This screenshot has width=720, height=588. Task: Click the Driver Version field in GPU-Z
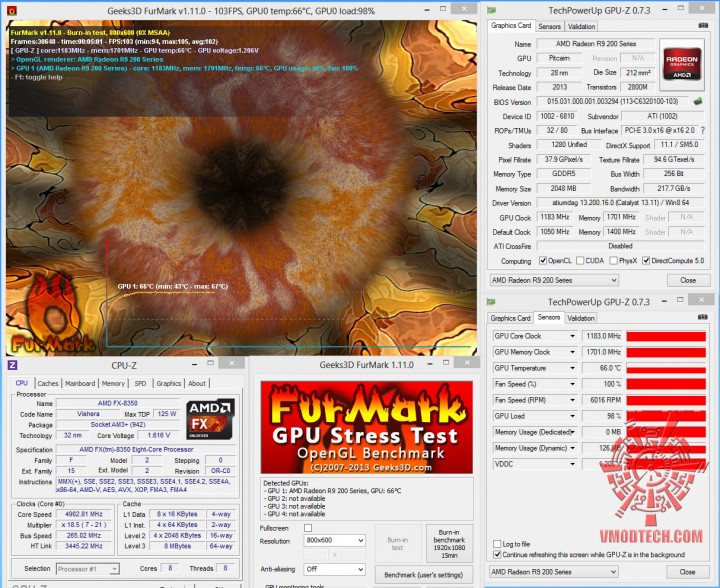(619, 202)
